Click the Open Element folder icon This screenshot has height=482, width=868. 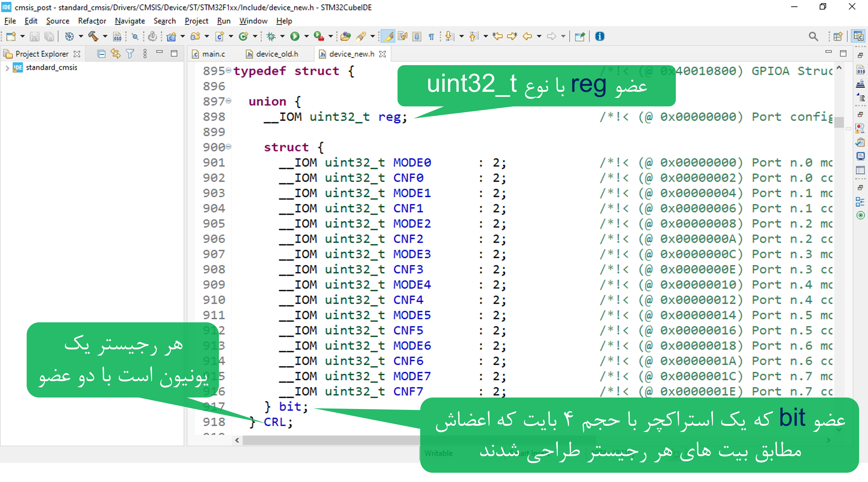[345, 36]
